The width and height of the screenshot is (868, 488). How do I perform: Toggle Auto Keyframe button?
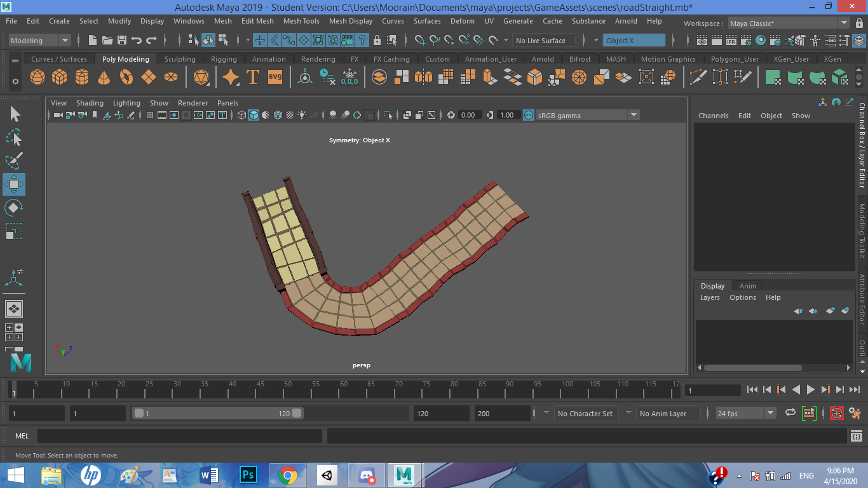[836, 413]
